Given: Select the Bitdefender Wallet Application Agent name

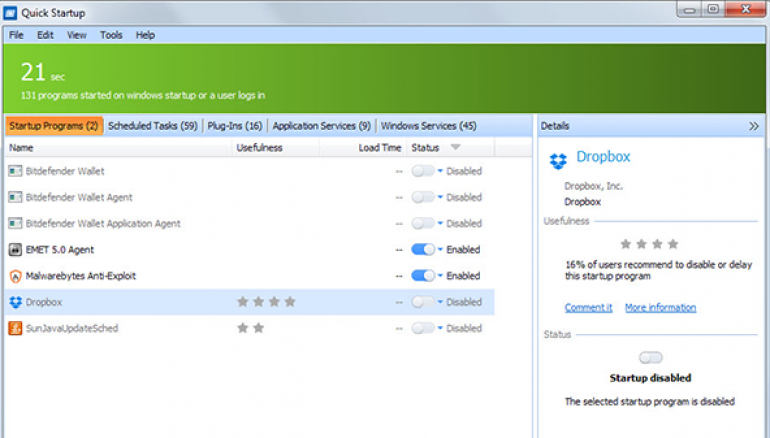Looking at the screenshot, I should point(103,223).
